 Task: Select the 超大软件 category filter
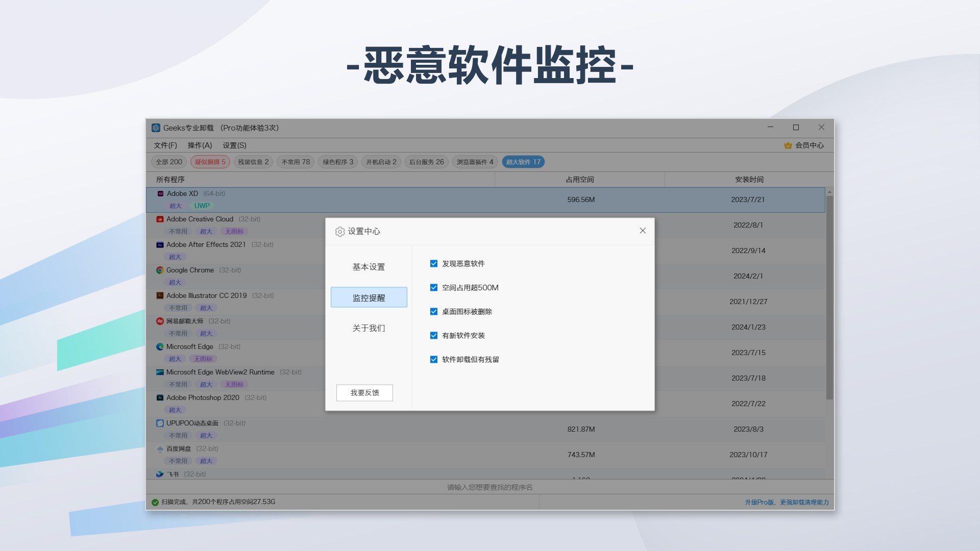click(523, 161)
